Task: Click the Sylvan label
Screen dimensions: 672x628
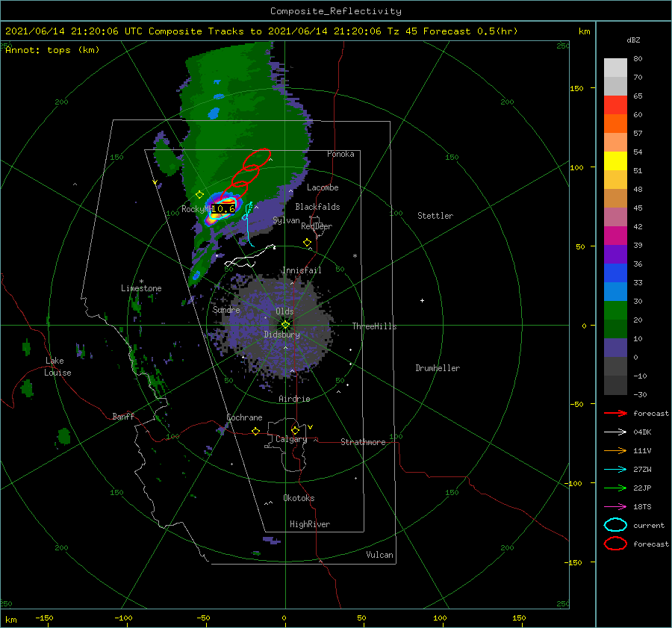Action: pos(286,220)
